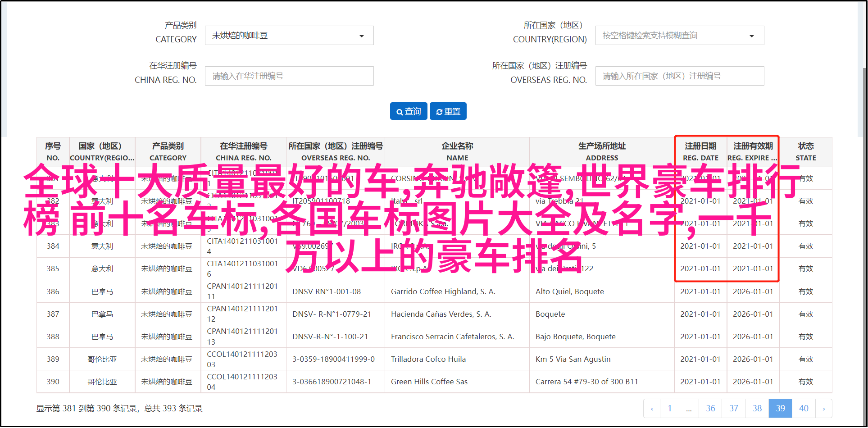
Task: Click row number 388
Action: (53, 337)
